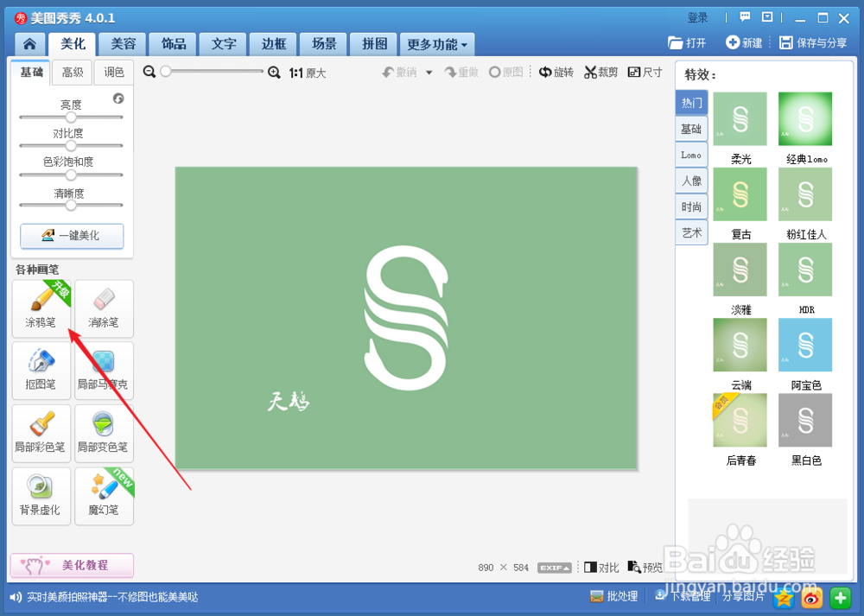864x616 pixels.
Task: Select the 魔幻笔 magic pen tool
Action: click(104, 496)
